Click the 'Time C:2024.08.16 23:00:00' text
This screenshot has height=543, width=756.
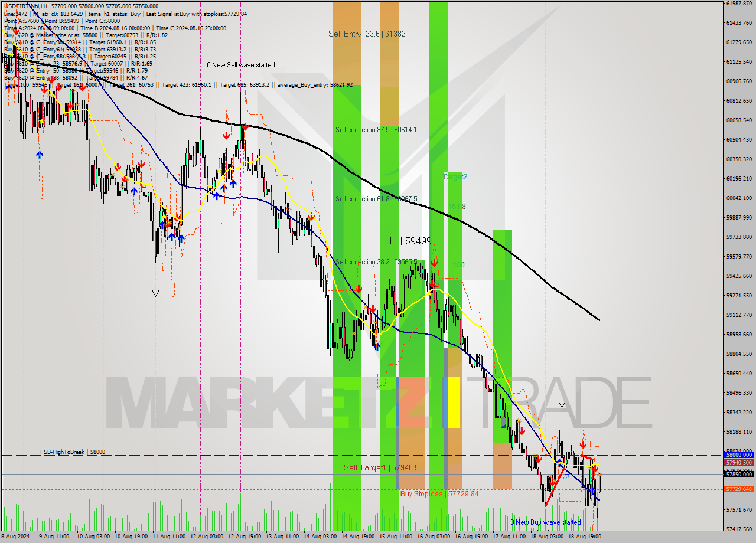[190, 28]
